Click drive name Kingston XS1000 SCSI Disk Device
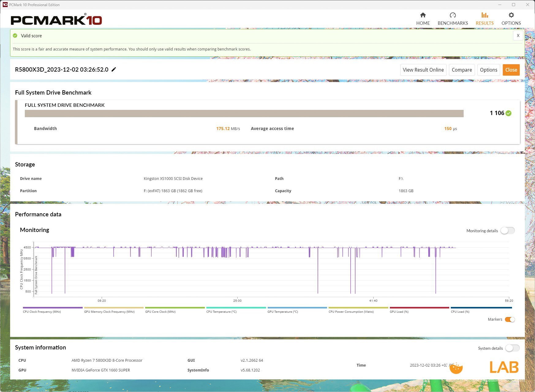Image resolution: width=535 pixels, height=392 pixels. pos(173,179)
